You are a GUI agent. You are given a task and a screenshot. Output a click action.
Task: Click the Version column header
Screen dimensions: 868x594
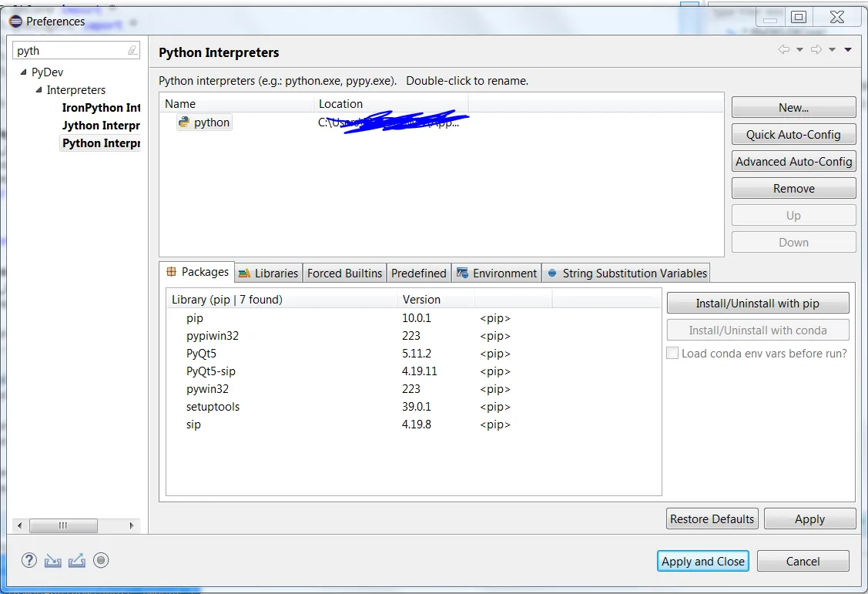click(436, 300)
